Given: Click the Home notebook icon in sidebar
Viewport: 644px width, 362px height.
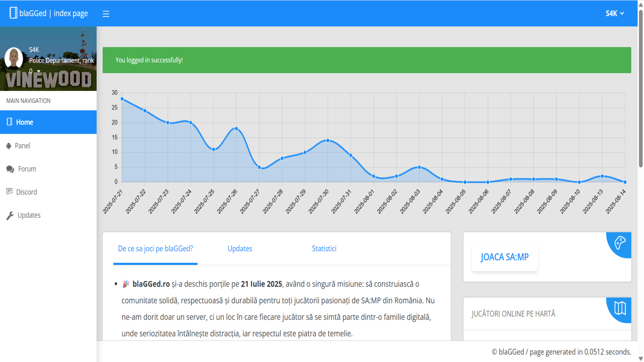Looking at the screenshot, I should pos(9,122).
